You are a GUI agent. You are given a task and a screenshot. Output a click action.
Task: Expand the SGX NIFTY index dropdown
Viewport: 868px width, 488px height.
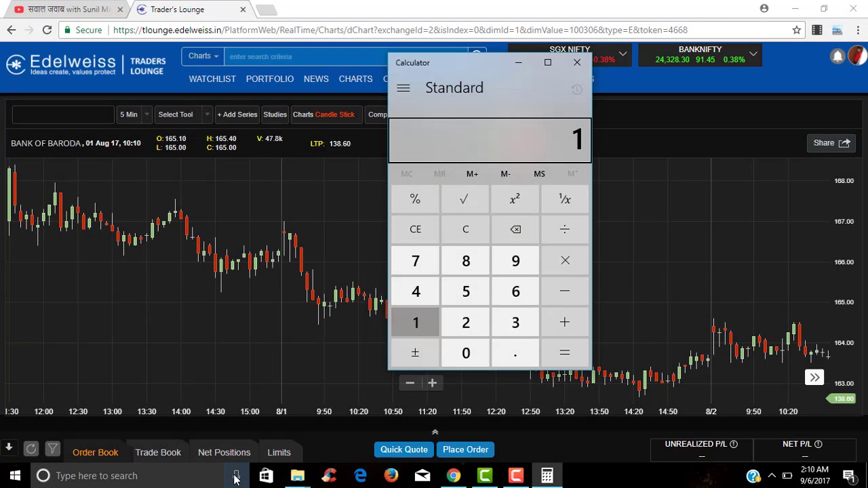pos(623,54)
